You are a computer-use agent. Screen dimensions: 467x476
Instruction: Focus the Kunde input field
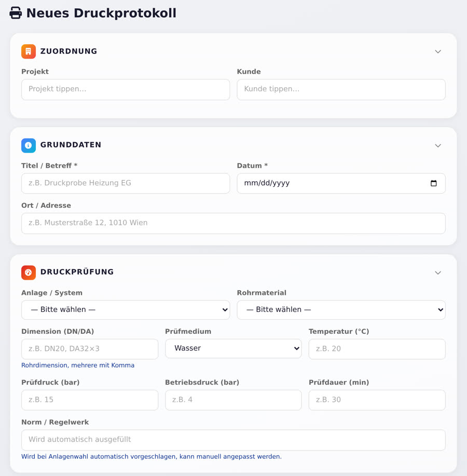(341, 90)
